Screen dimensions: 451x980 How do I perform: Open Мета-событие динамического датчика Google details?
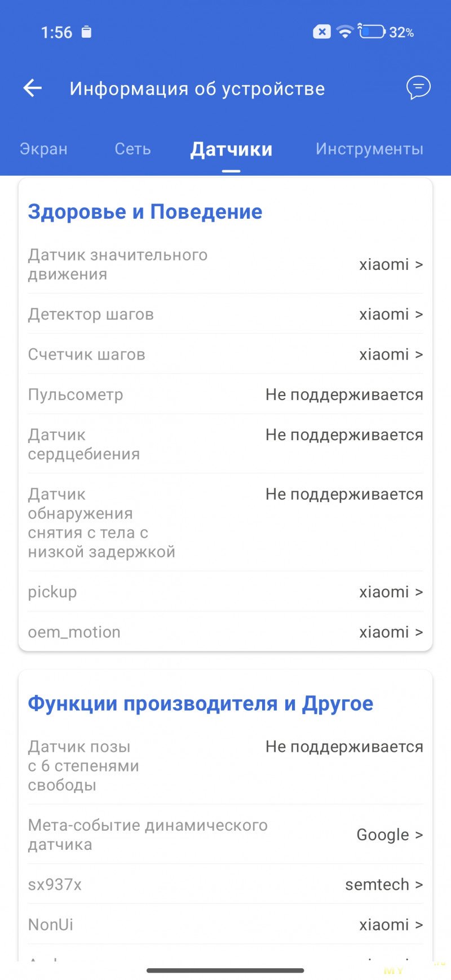(390, 835)
